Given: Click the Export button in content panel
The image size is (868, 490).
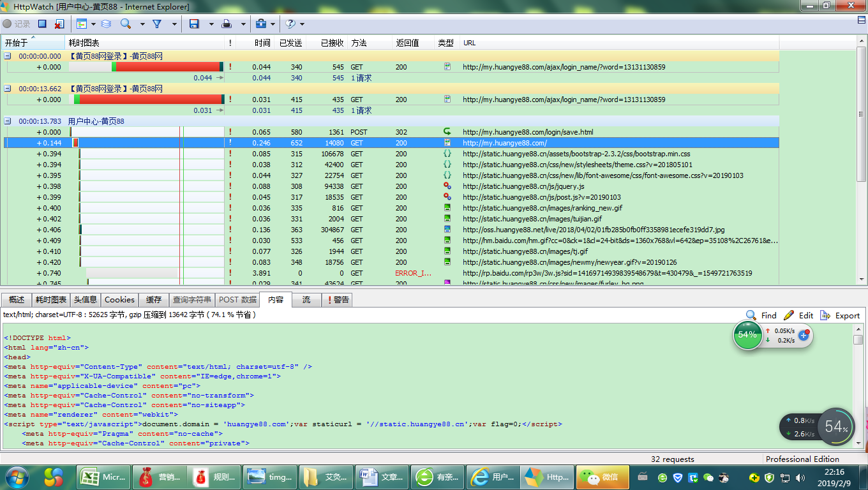Looking at the screenshot, I should click(x=840, y=315).
